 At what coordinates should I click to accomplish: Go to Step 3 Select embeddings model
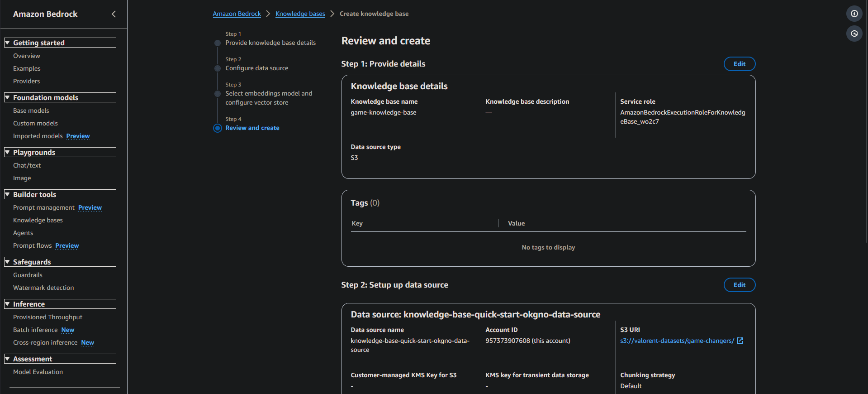coord(269,98)
